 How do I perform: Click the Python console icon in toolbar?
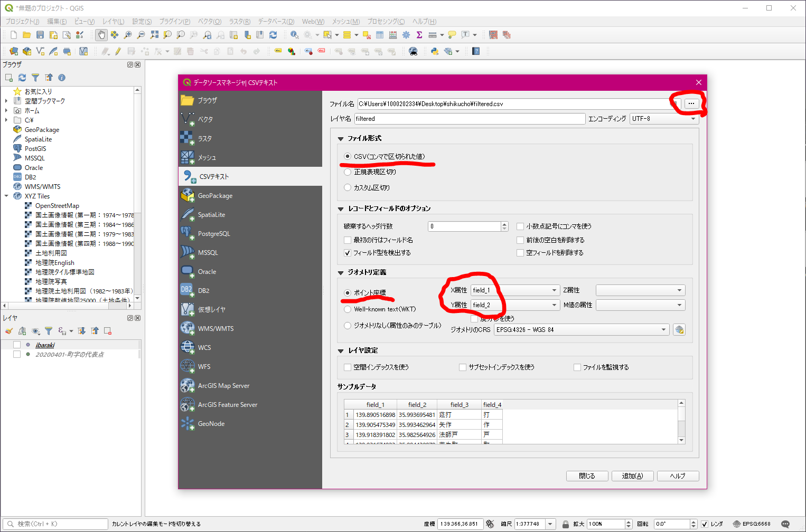point(435,51)
